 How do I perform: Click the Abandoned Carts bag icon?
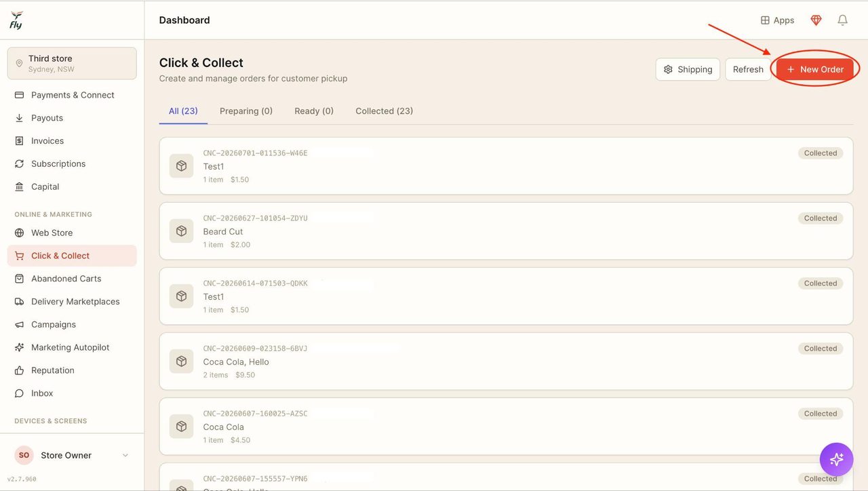pyautogui.click(x=19, y=279)
